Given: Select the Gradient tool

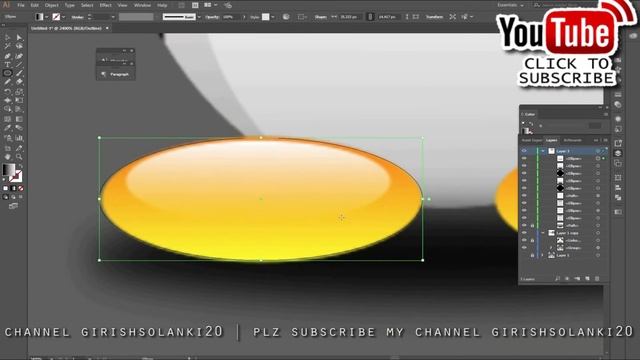Looking at the screenshot, I should 19,119.
